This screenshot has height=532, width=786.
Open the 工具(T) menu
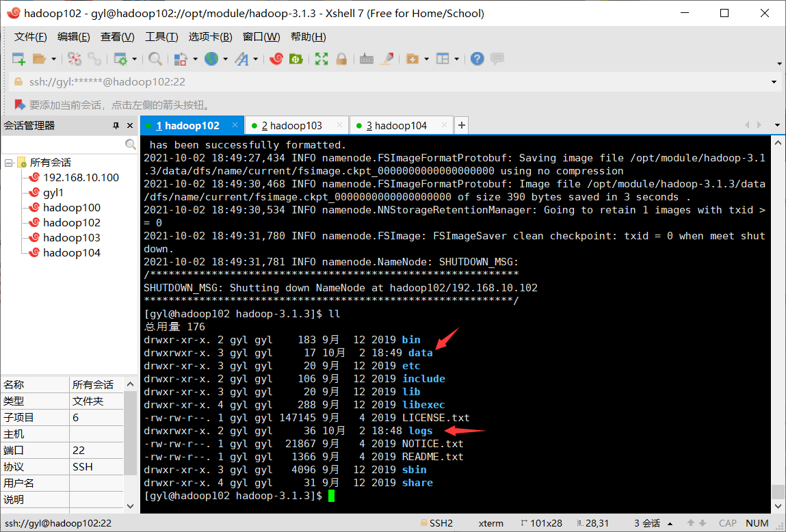161,36
